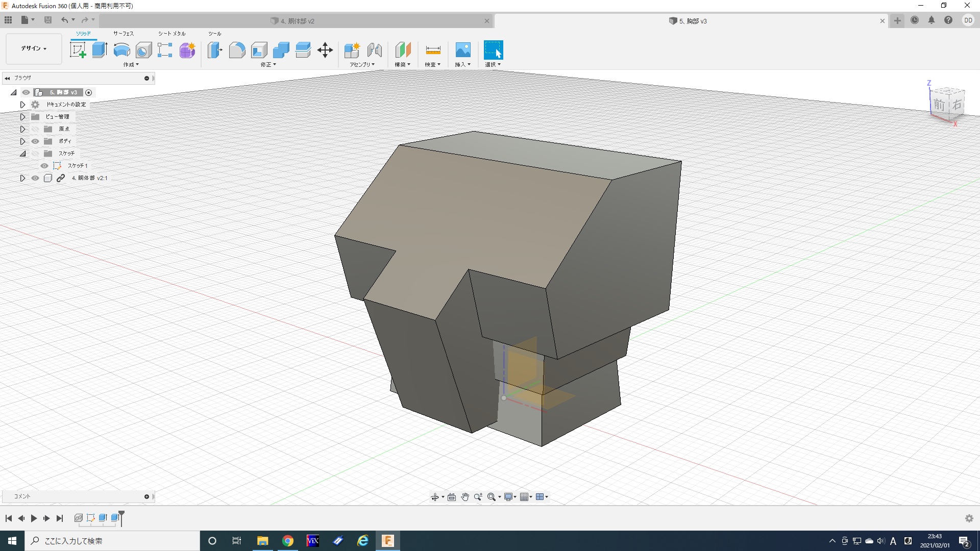Toggle visibility of ボディ folder
The width and height of the screenshot is (980, 551).
pyautogui.click(x=35, y=141)
